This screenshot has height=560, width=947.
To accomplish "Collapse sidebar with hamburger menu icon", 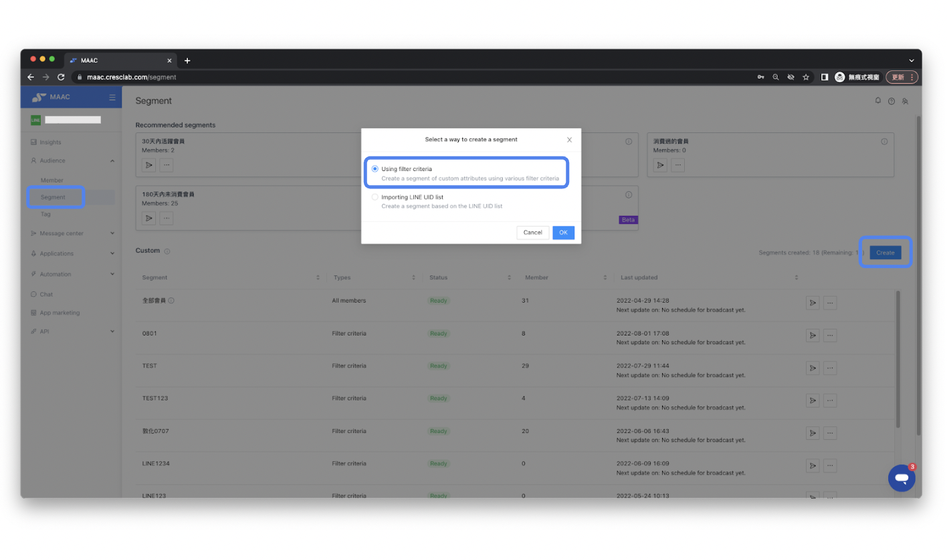I will (112, 98).
